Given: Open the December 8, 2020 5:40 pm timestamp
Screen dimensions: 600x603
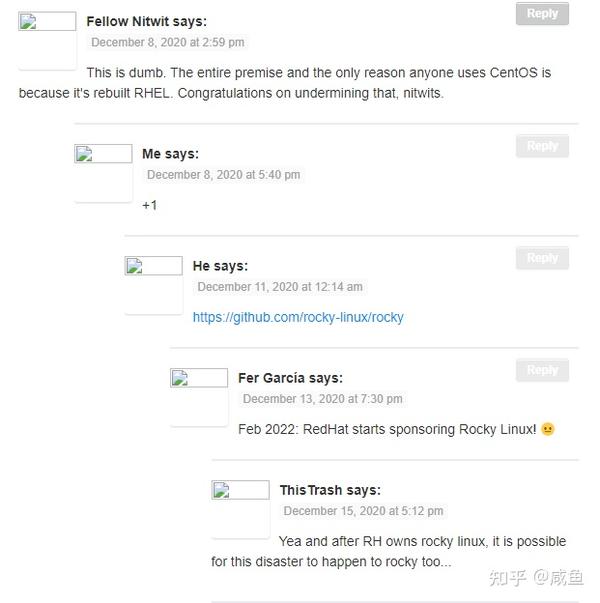Looking at the screenshot, I should 223,174.
